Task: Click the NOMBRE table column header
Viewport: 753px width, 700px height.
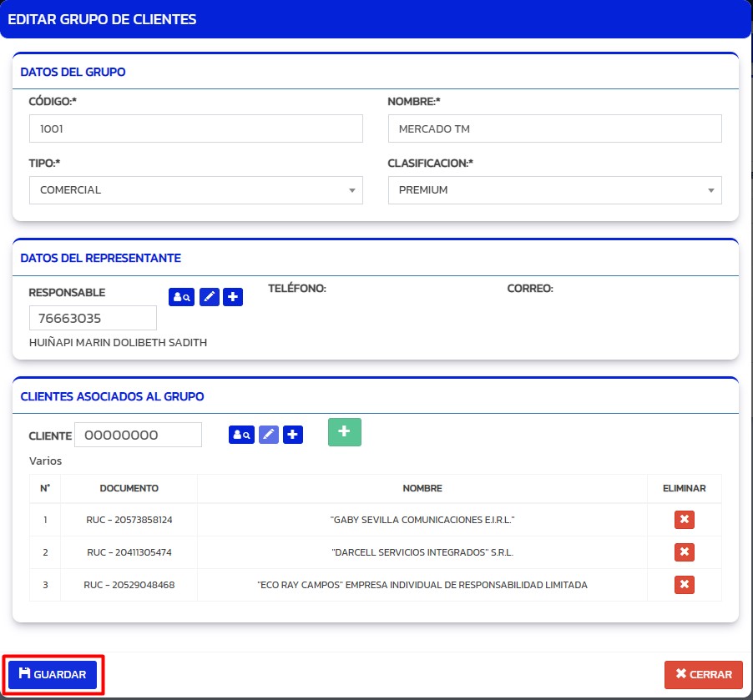Action: (422, 488)
